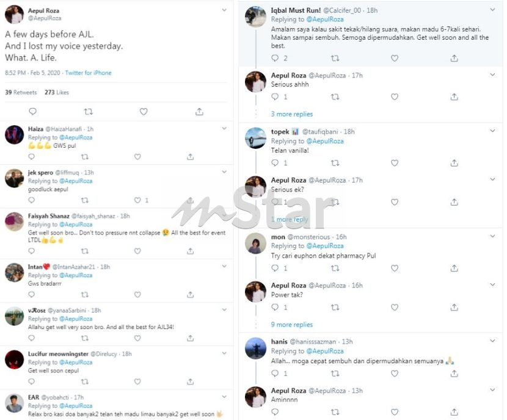Open dropdown chevron on vRose's reply
Viewport: 507px width, 420px height.
[x=224, y=310]
